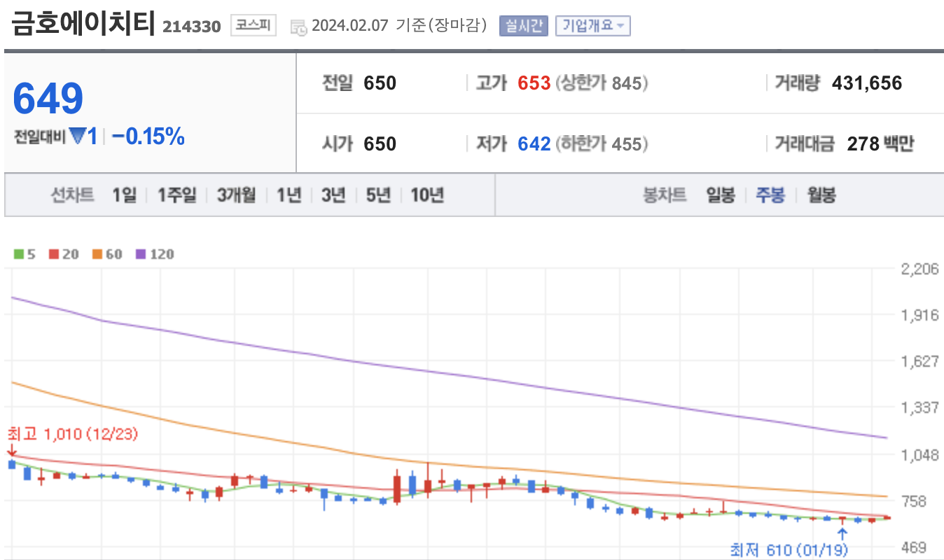Open the 기업개요 dropdown
Image resolution: width=944 pixels, height=560 pixels.
pyautogui.click(x=592, y=26)
